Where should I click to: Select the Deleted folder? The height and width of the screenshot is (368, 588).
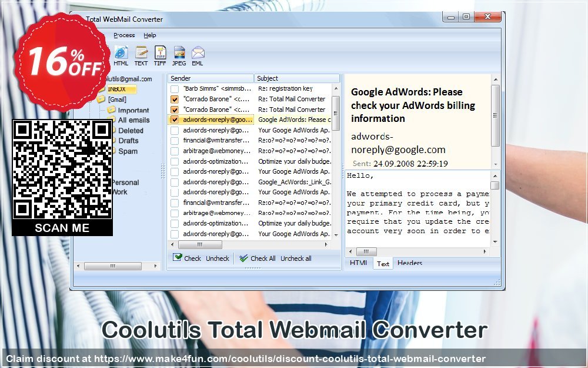click(x=131, y=131)
